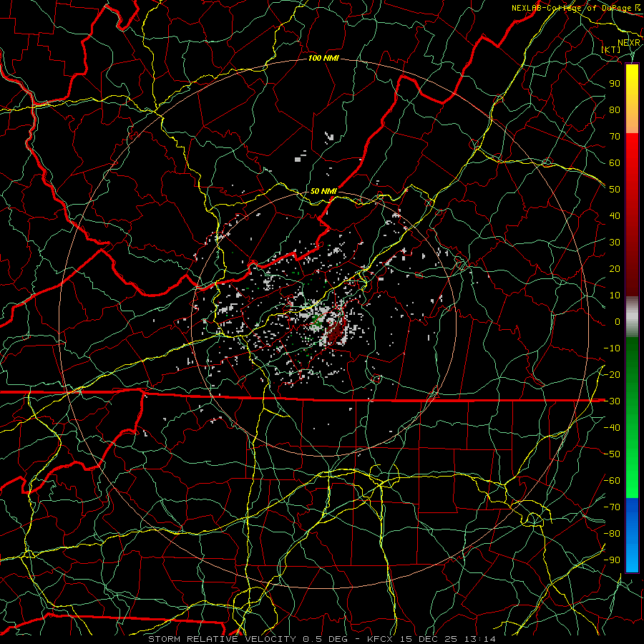
Task: Click the "50 NMI" range ring label
Action: 323,191
